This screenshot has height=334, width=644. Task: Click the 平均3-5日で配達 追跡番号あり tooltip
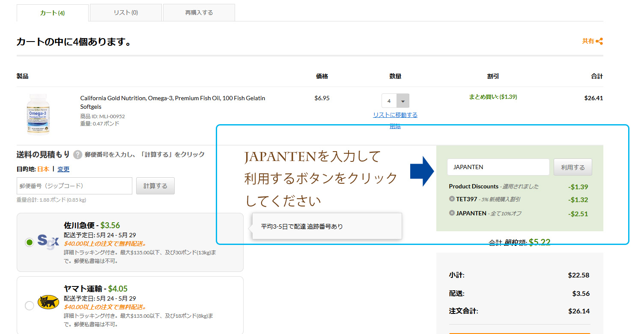click(327, 226)
